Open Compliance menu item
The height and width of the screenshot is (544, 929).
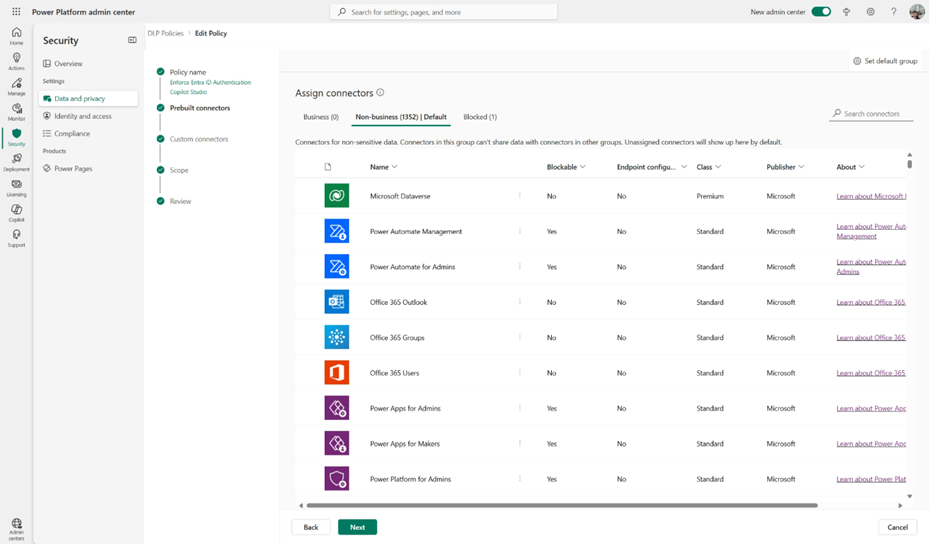click(72, 133)
